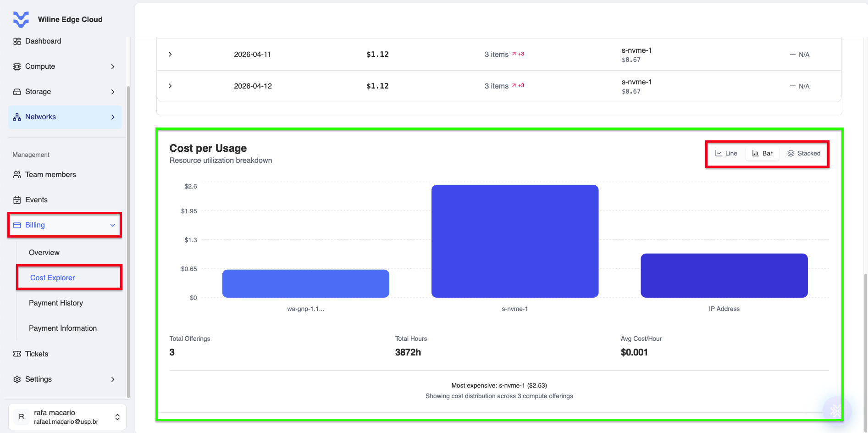Screen dimensions: 868x433
Task: Switch chart to Bar view
Action: (763, 154)
